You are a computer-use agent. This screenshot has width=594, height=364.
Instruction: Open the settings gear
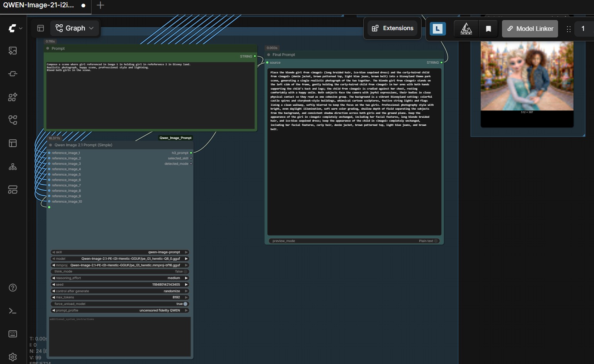[13, 357]
